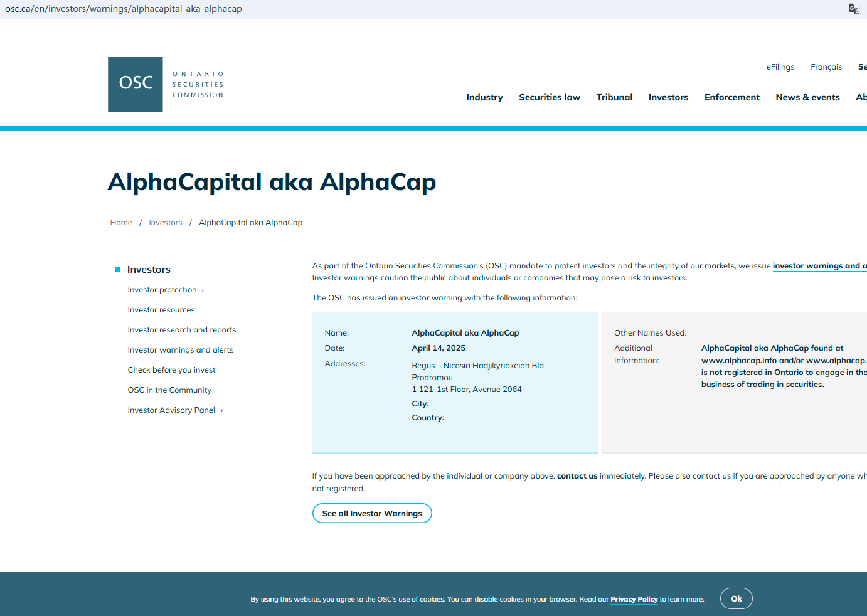The height and width of the screenshot is (616, 867).
Task: Open Privacy Policy link in cookie banner
Action: pyautogui.click(x=634, y=599)
